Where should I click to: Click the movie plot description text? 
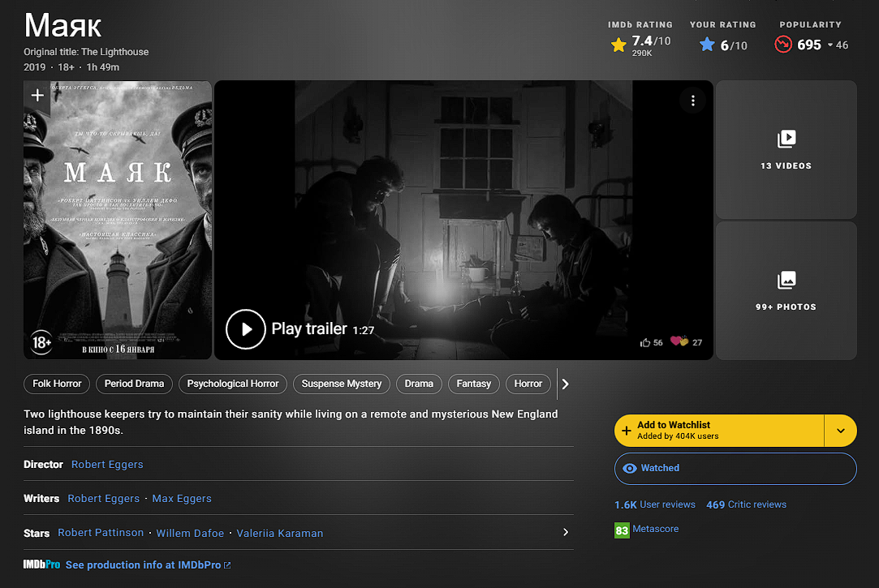tap(291, 423)
